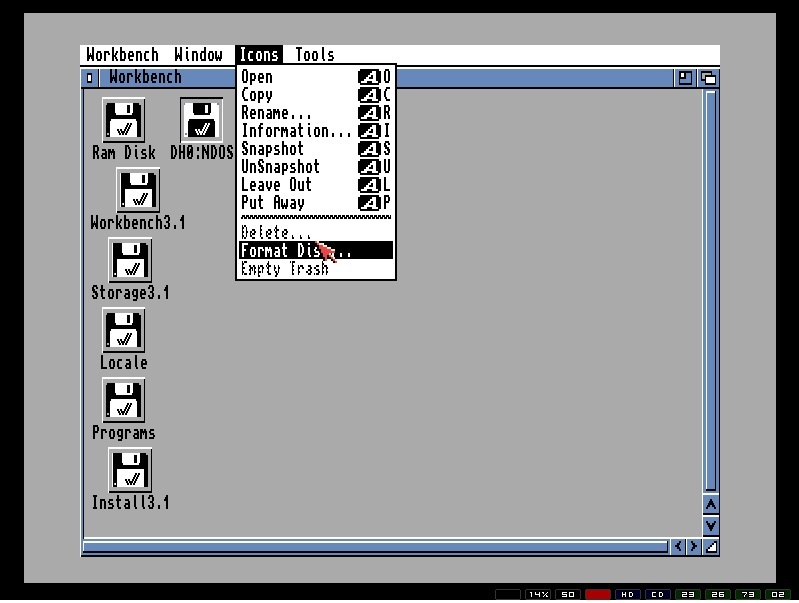Image resolution: width=799 pixels, height=603 pixels.
Task: Select the DH0:NDOS disk icon
Action: click(201, 120)
